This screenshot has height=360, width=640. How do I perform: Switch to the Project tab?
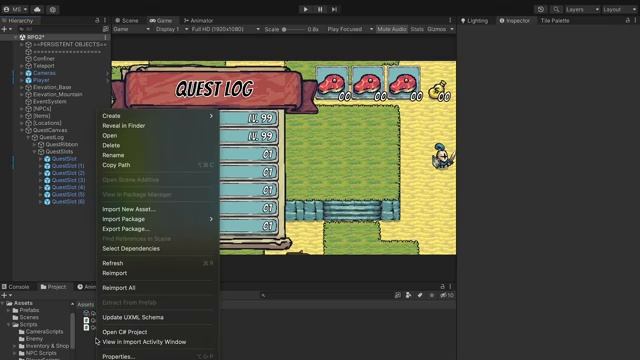click(x=53, y=287)
